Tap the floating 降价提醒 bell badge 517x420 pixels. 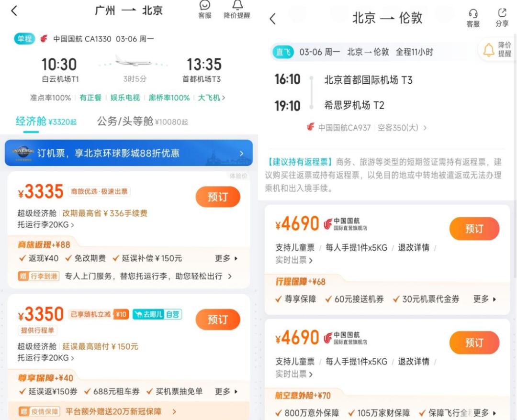click(x=497, y=49)
